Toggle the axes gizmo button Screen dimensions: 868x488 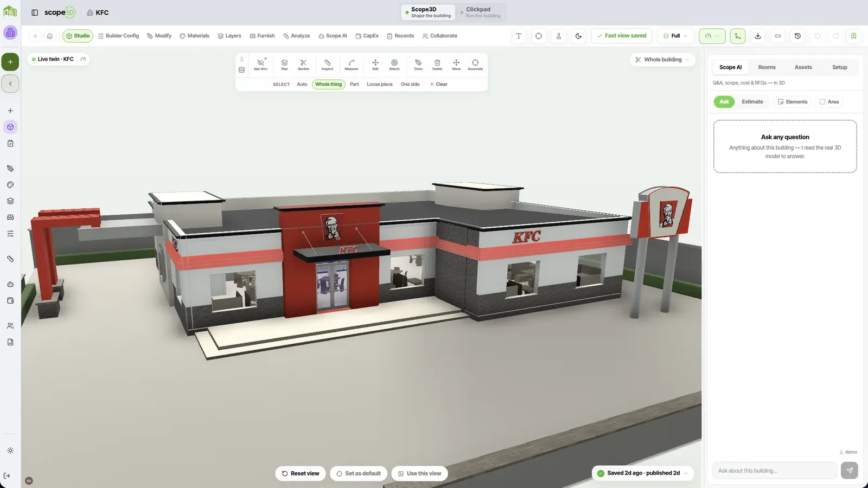tap(738, 36)
